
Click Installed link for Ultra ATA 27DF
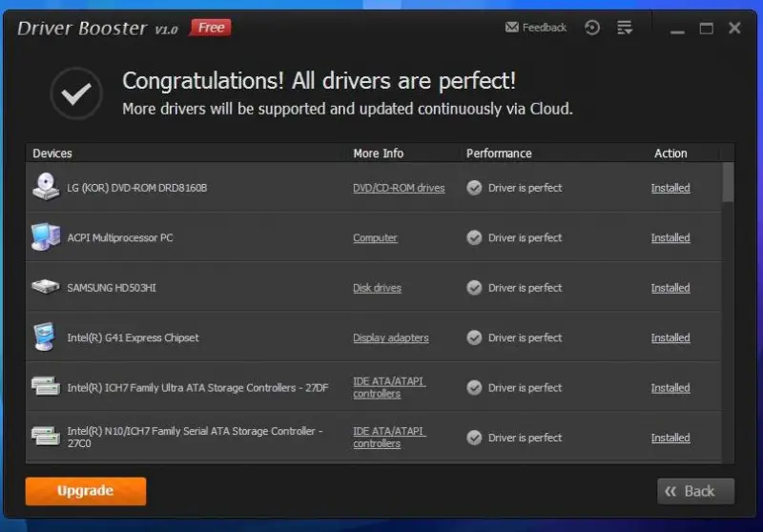[x=670, y=388]
